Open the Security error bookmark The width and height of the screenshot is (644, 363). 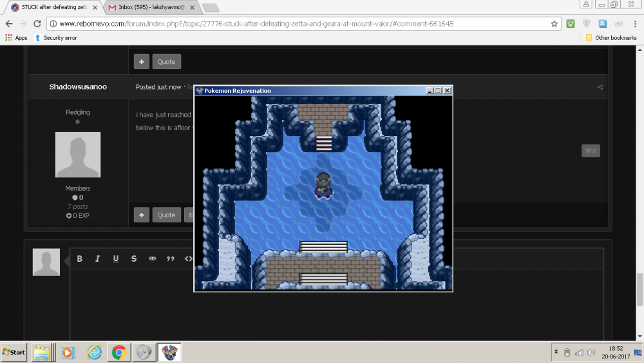[56, 38]
